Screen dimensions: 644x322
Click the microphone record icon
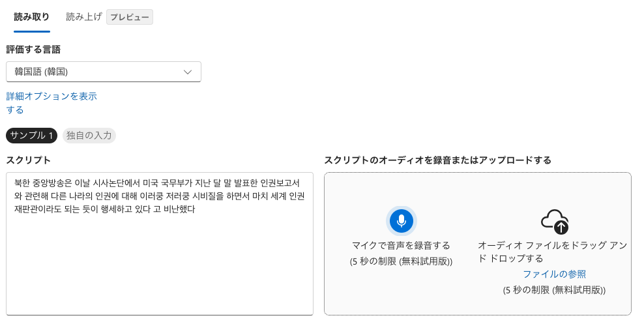[401, 222]
